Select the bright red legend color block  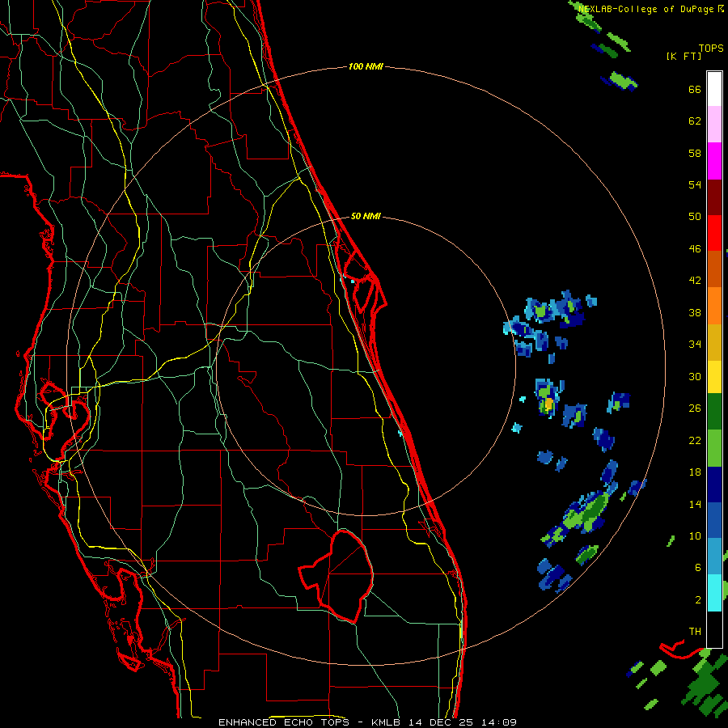tap(714, 233)
